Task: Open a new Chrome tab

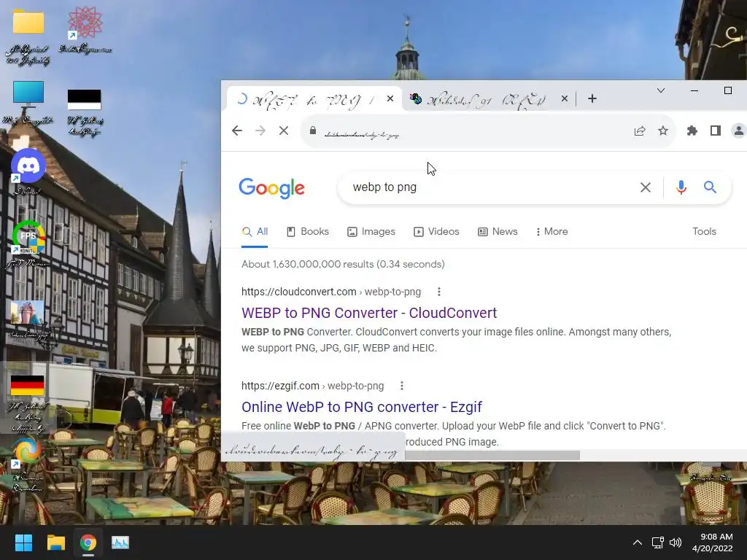Action: pyautogui.click(x=592, y=98)
